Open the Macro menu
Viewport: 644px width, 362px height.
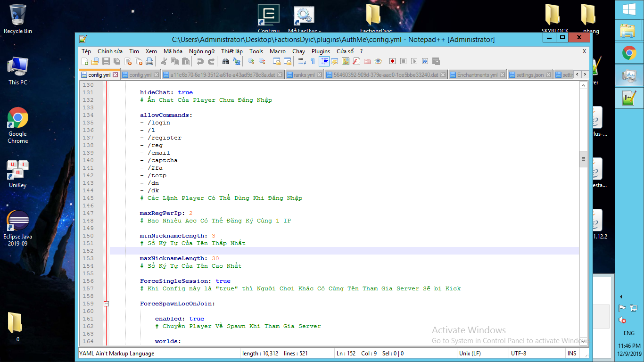pos(278,51)
